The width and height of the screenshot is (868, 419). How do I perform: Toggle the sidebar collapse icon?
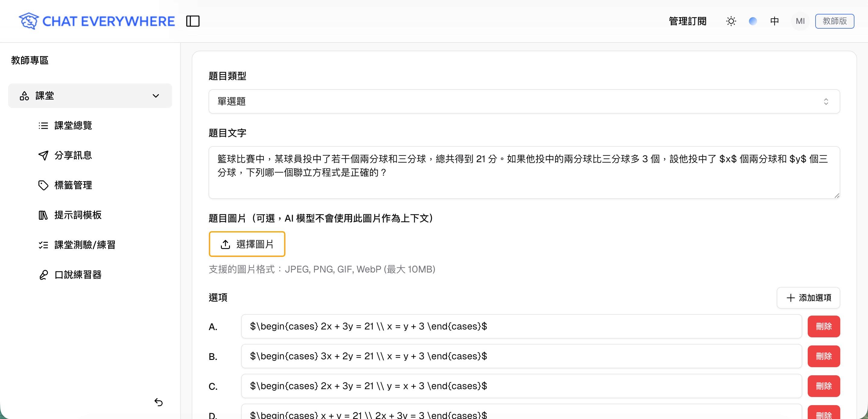pos(193,21)
